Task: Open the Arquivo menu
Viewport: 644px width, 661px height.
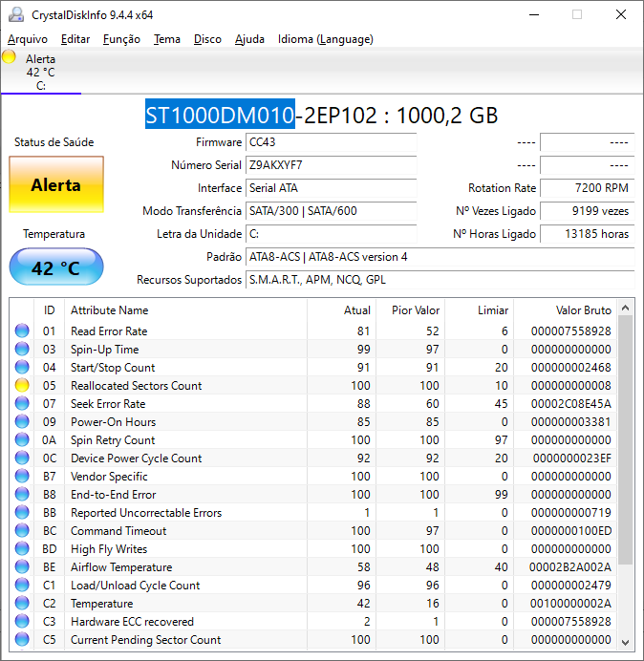Action: click(x=28, y=39)
